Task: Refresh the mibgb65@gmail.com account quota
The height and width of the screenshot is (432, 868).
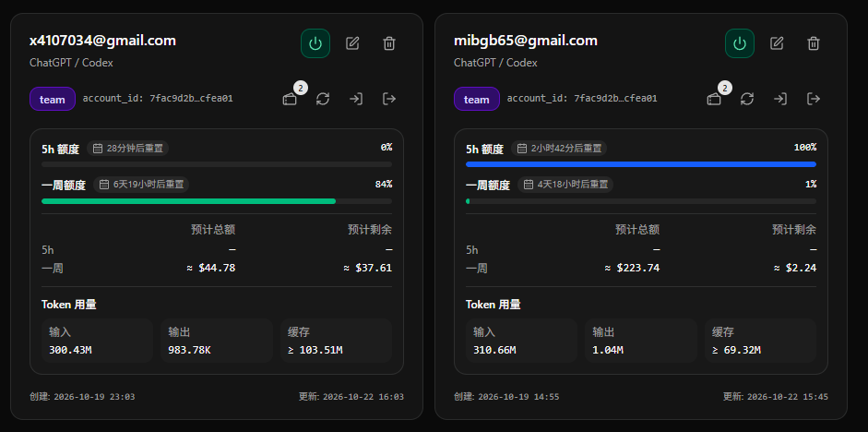Action: coord(747,99)
